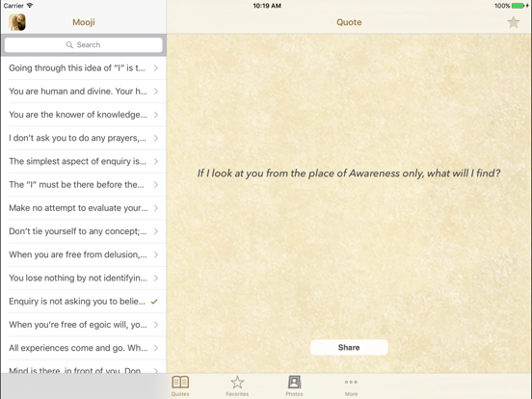Open quote "Don't tie yourself to any concept"
This screenshot has width=532, height=399.
pos(84,231)
